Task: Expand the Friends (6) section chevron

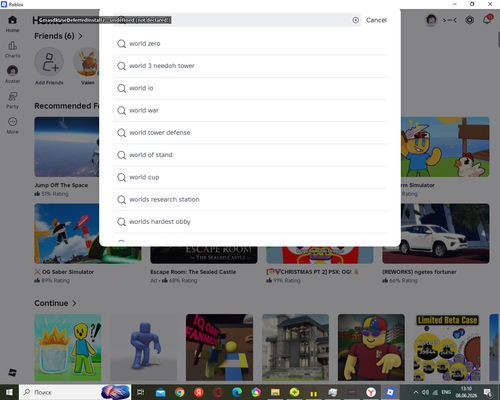Action: pyautogui.click(x=80, y=36)
